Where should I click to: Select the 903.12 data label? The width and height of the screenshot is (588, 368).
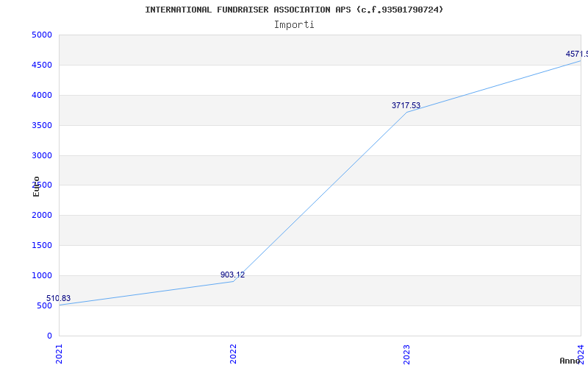point(232,275)
